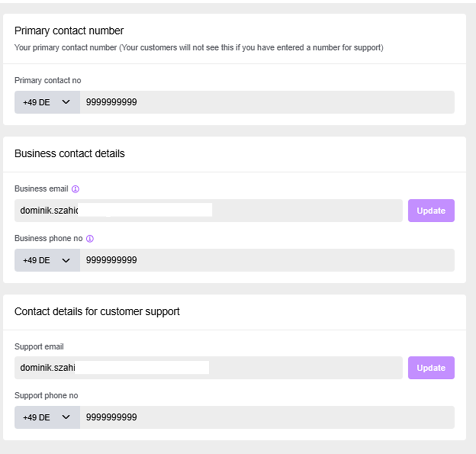Click Update button next to Support email
Screen dimensions: 476x454
[x=431, y=368]
